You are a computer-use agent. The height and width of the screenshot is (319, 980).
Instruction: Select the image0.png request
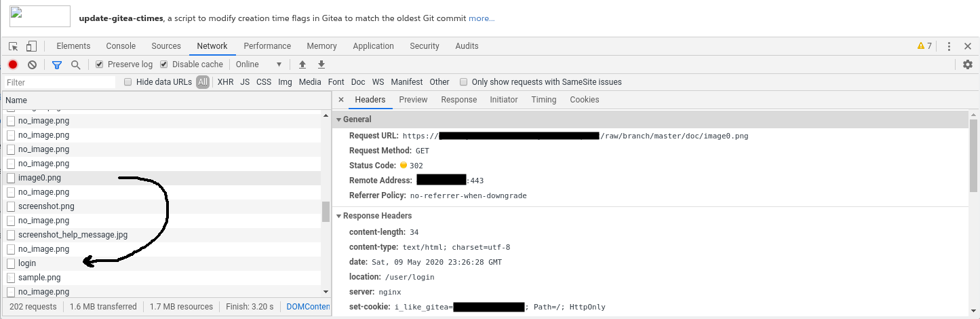pyautogui.click(x=162, y=178)
